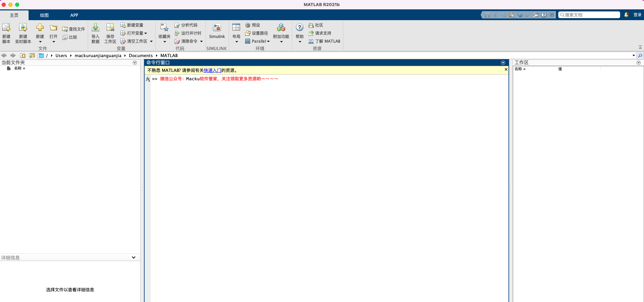Launch Simulink from the toolbar
Viewport: 644px width, 302px height.
pos(217,31)
